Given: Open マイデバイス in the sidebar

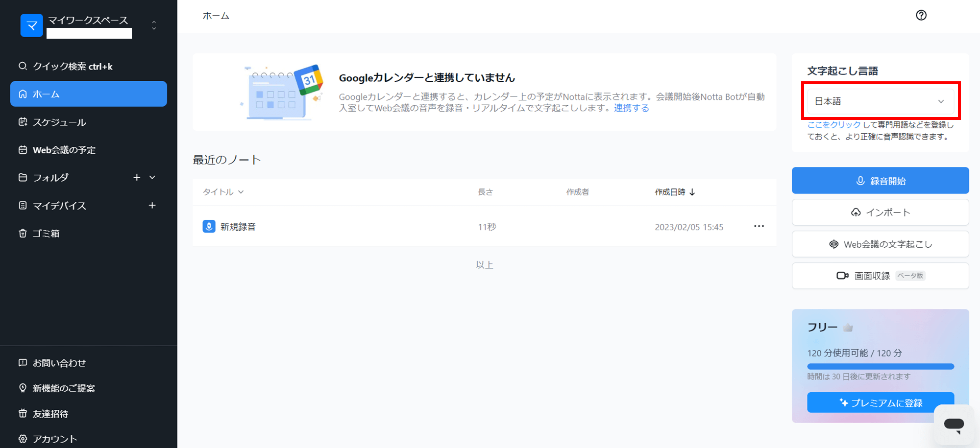Looking at the screenshot, I should (x=52, y=206).
